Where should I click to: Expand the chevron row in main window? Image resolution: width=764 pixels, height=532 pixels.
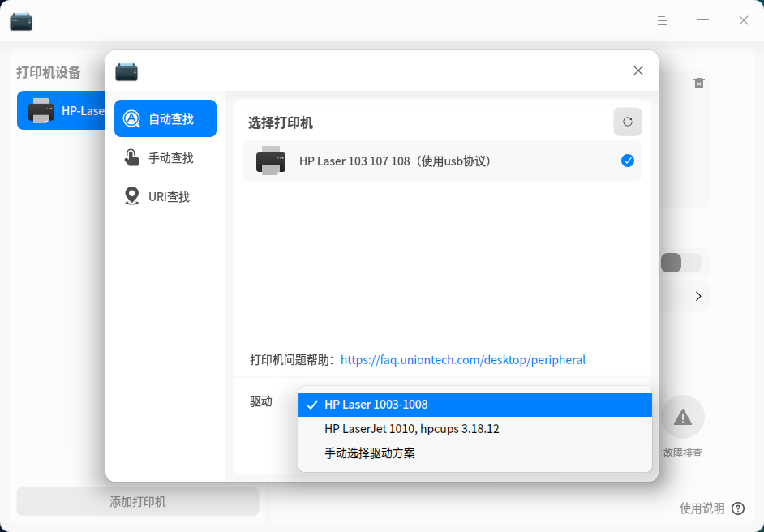tap(698, 296)
